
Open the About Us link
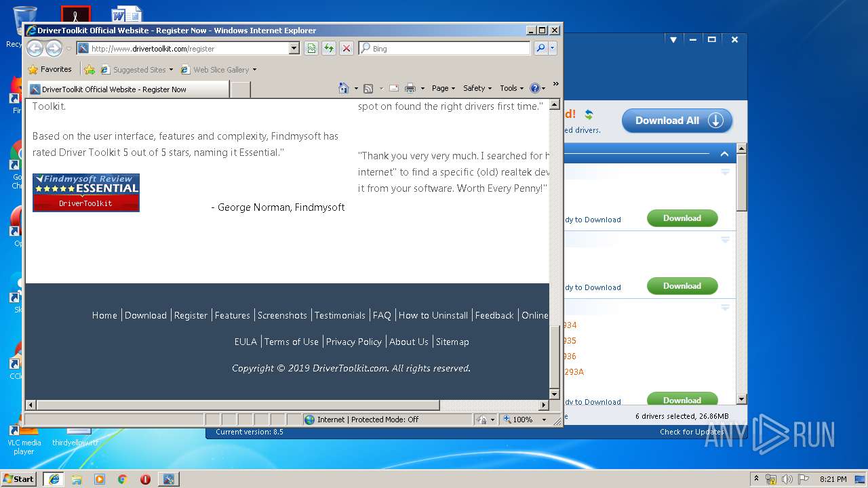409,342
